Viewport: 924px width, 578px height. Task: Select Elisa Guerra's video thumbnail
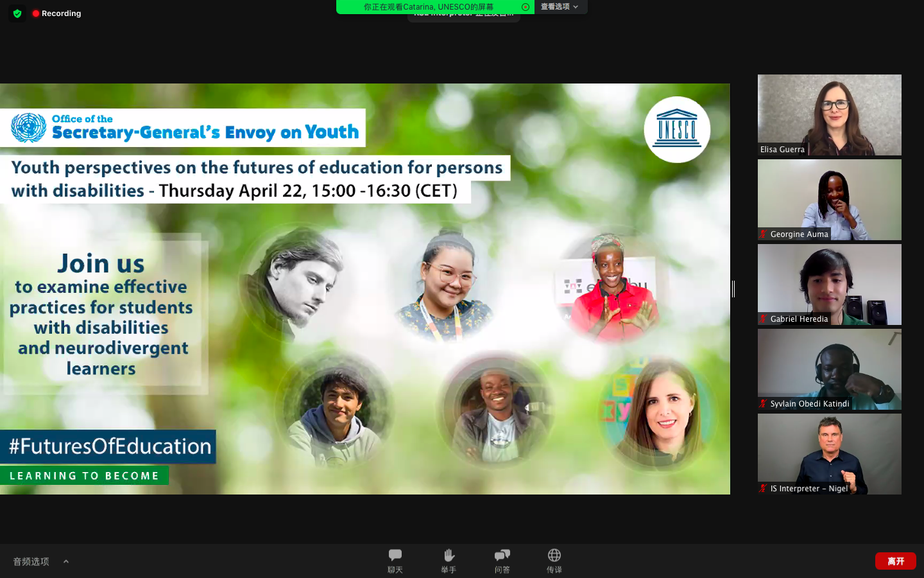click(830, 115)
